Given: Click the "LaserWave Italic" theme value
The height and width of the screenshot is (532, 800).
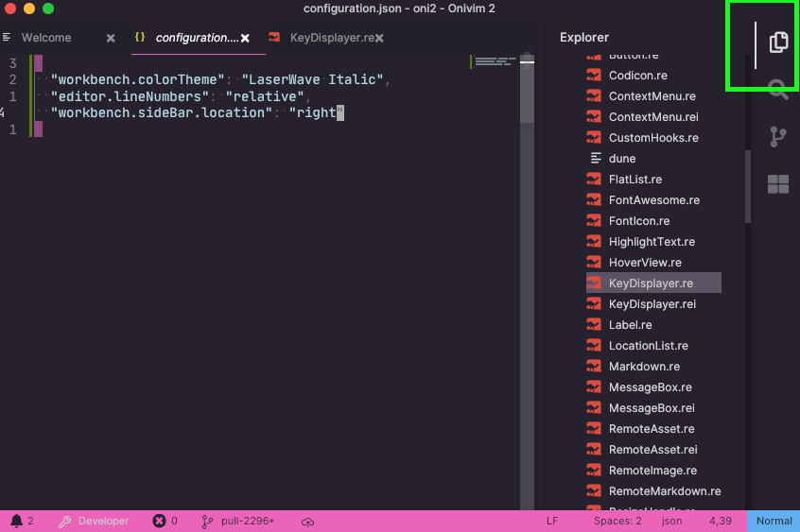Looking at the screenshot, I should point(312,80).
